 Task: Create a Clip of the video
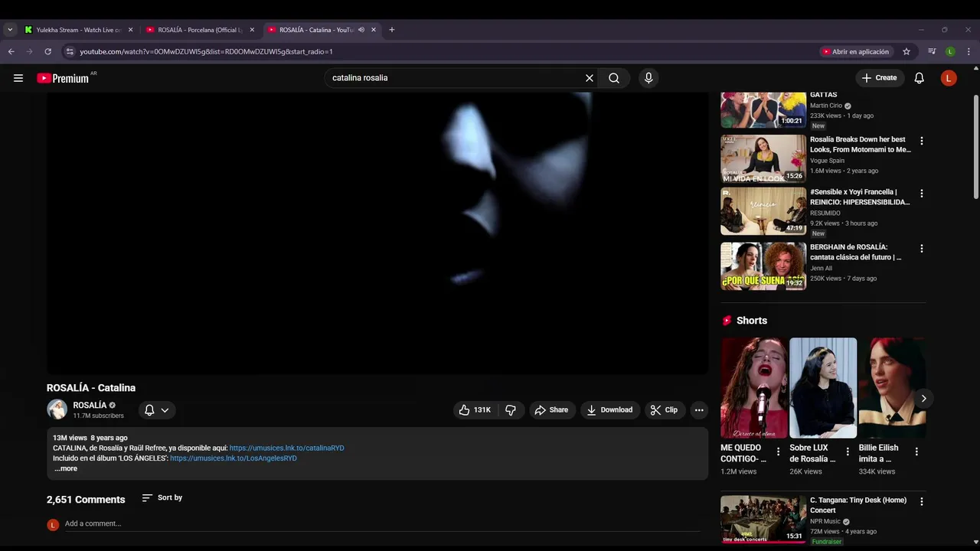coord(664,410)
